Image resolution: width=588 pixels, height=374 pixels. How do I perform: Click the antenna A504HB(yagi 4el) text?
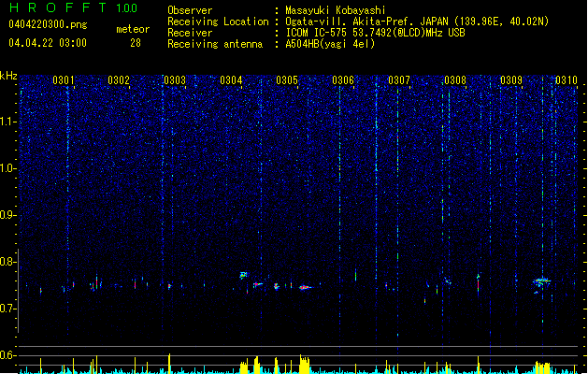pos(330,44)
